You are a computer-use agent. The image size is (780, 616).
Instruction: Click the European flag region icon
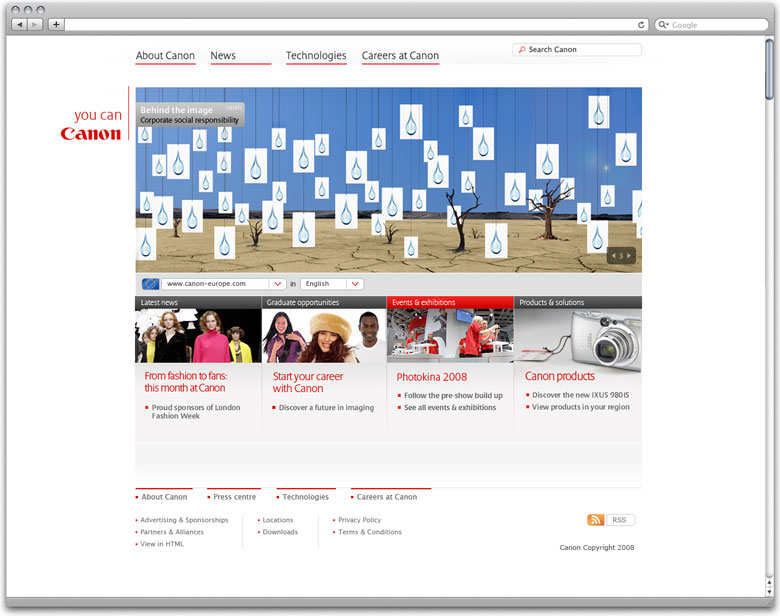point(150,284)
